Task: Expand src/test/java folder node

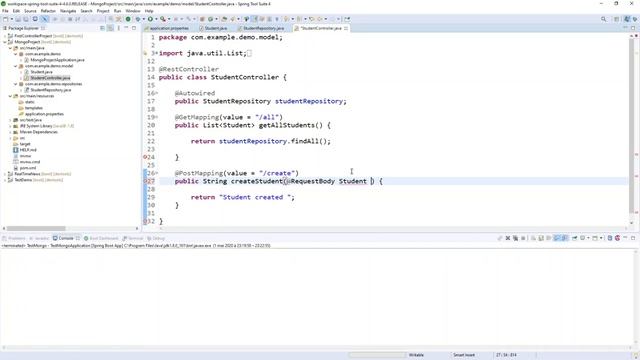Action: tap(10, 120)
